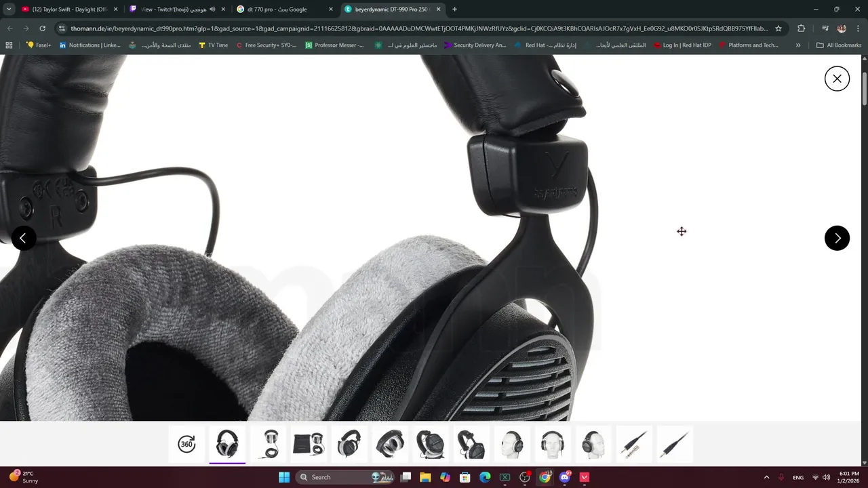Go back to the previous page
The image size is (868, 488).
pos(9,28)
